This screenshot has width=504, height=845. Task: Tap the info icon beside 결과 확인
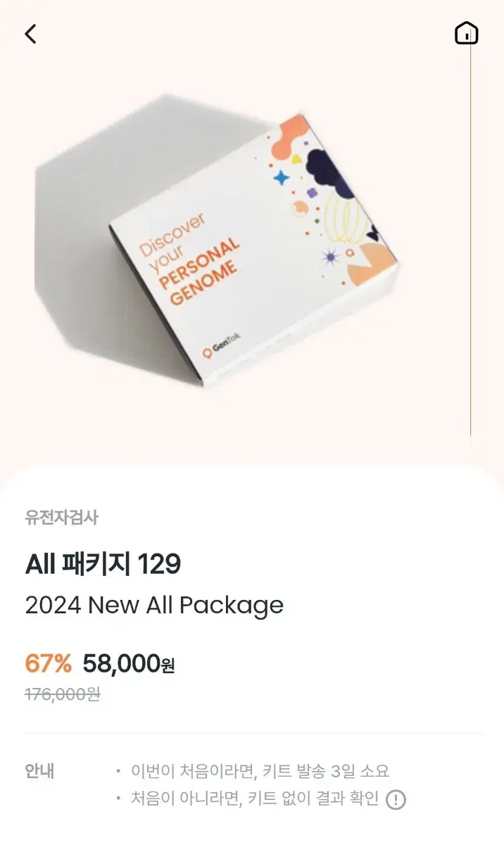(x=396, y=799)
